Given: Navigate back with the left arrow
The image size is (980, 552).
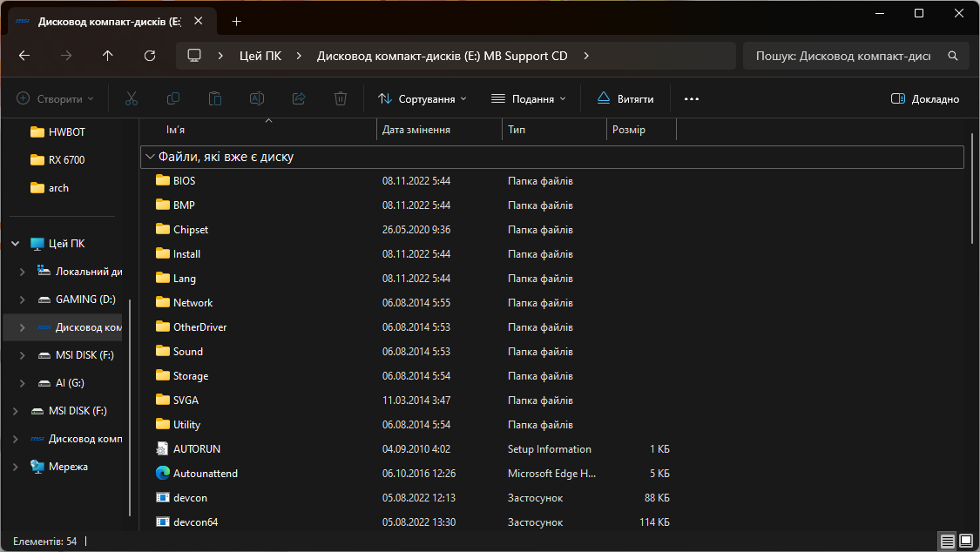Looking at the screenshot, I should pos(24,56).
